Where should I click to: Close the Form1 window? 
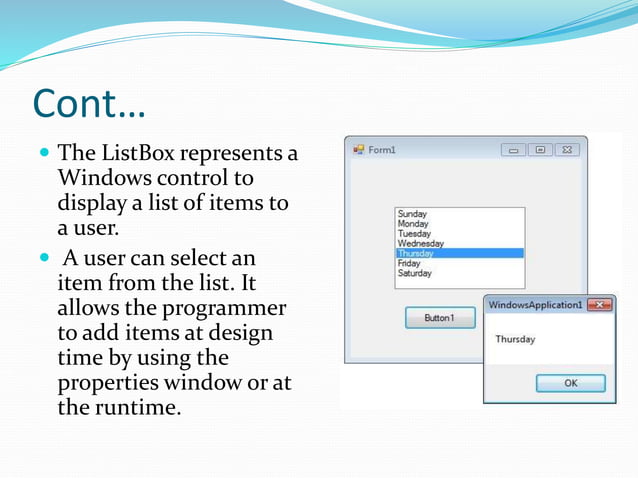567,150
